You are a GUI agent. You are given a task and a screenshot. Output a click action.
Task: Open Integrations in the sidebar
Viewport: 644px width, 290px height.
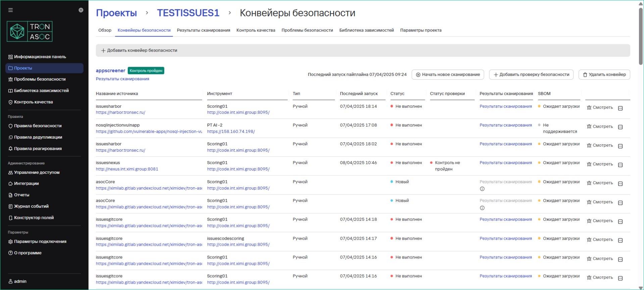click(26, 184)
